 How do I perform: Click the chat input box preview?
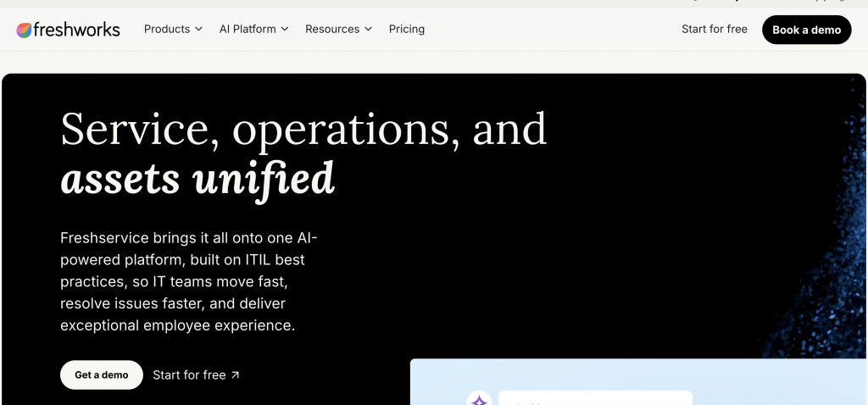595,398
